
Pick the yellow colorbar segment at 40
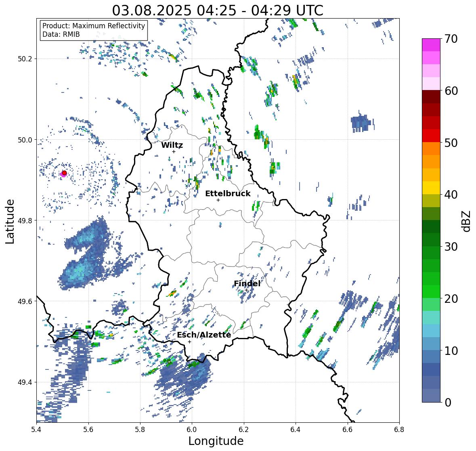click(x=431, y=188)
